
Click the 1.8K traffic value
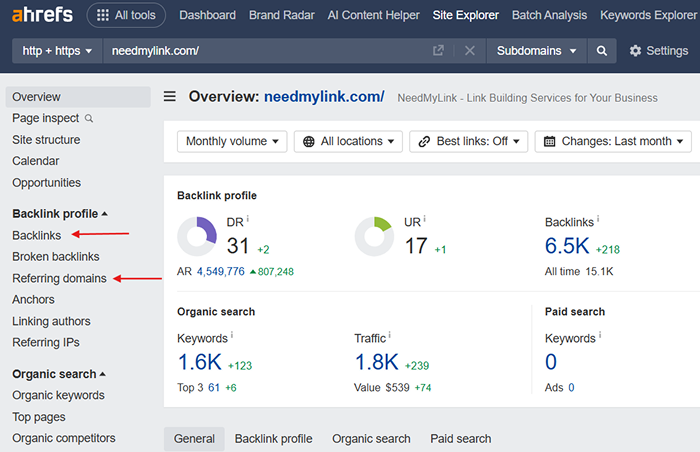(376, 362)
